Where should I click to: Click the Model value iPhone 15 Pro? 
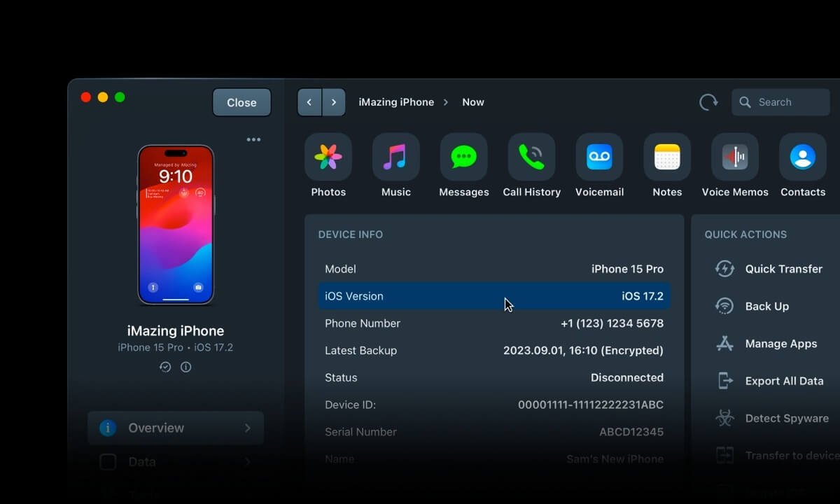click(x=627, y=269)
